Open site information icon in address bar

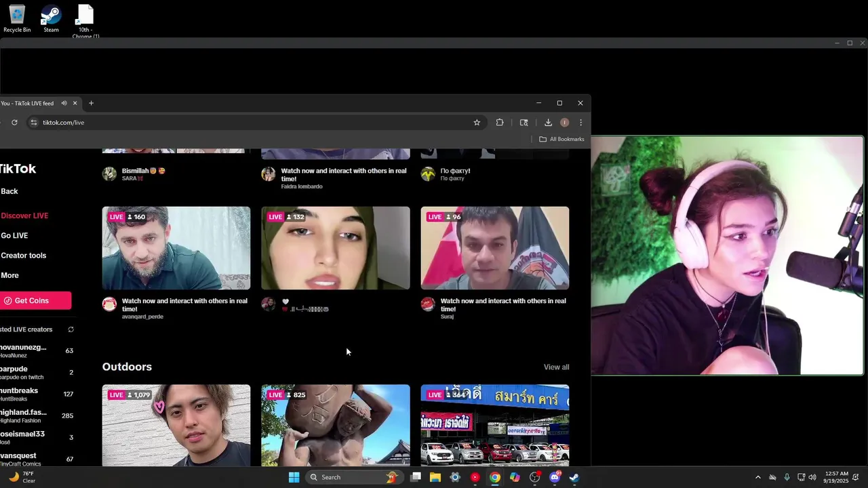(x=34, y=123)
